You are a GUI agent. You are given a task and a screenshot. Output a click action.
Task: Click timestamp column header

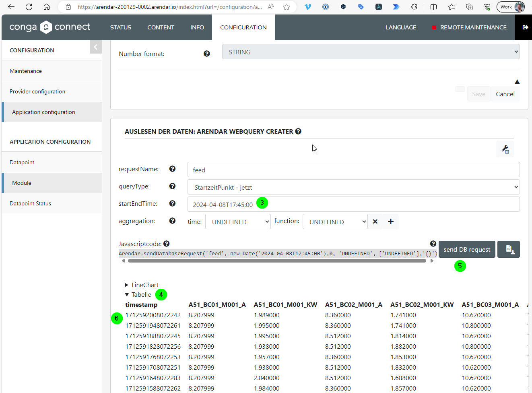141,304
